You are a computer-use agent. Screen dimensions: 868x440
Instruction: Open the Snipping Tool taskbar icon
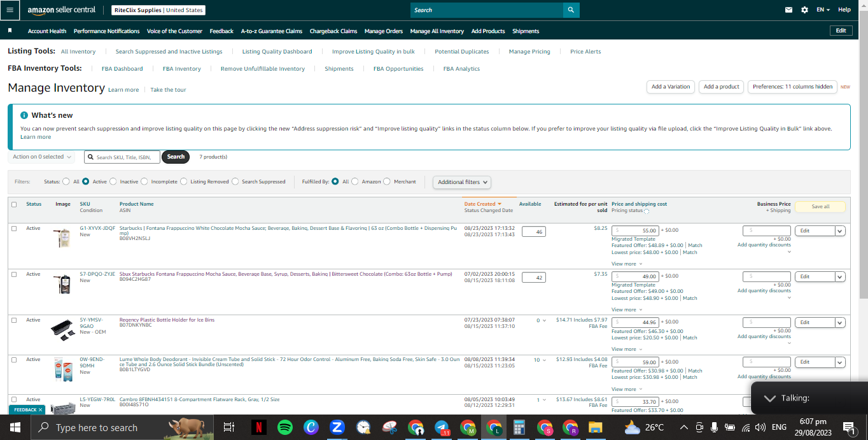389,427
